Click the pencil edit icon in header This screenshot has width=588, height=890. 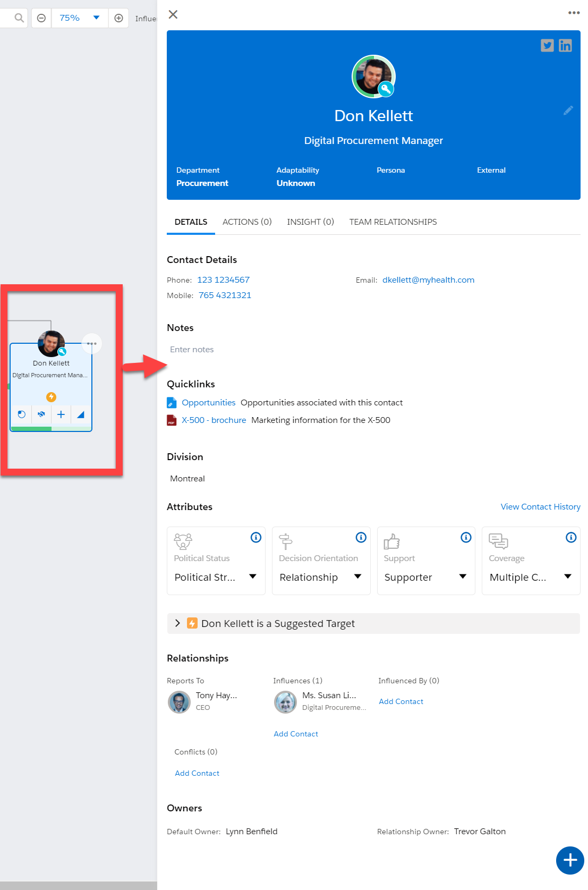[568, 111]
